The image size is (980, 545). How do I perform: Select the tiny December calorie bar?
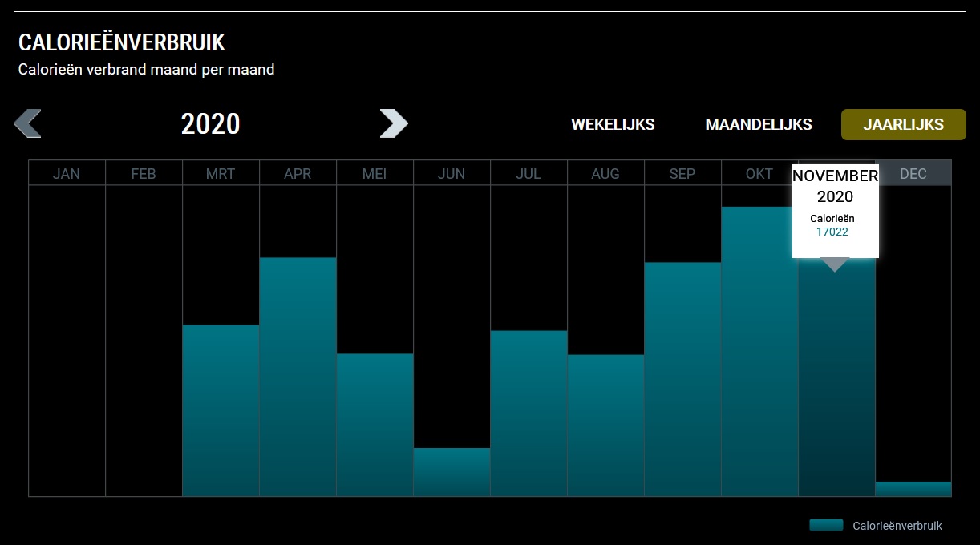tap(913, 489)
